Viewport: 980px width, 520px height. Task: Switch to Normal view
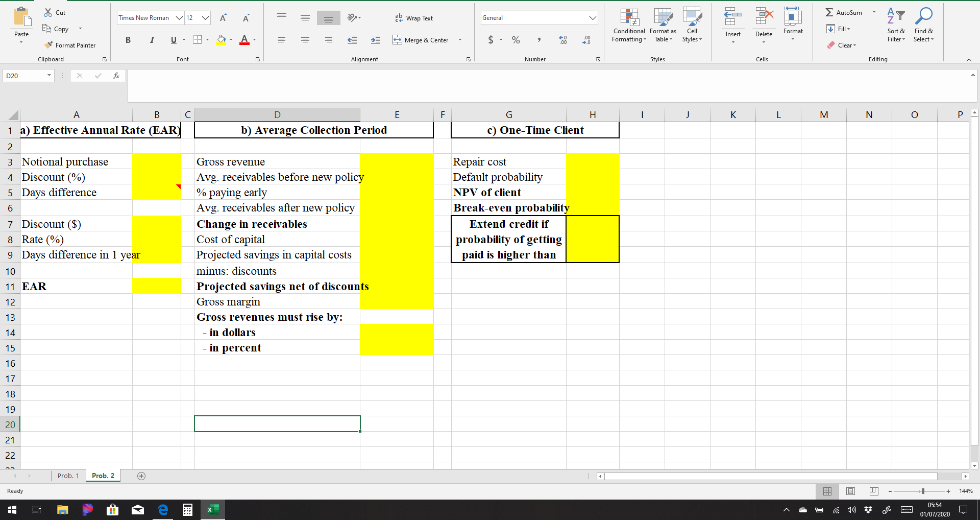[x=827, y=491]
